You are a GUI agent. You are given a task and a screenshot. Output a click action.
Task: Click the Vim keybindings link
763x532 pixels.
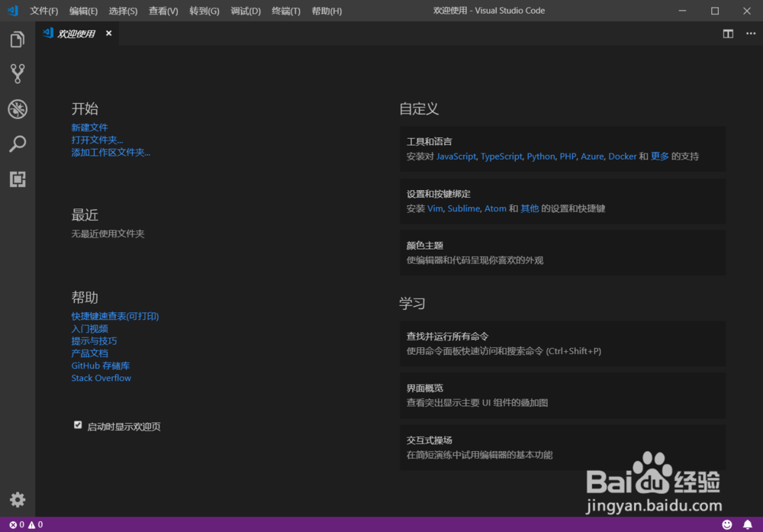click(x=435, y=208)
